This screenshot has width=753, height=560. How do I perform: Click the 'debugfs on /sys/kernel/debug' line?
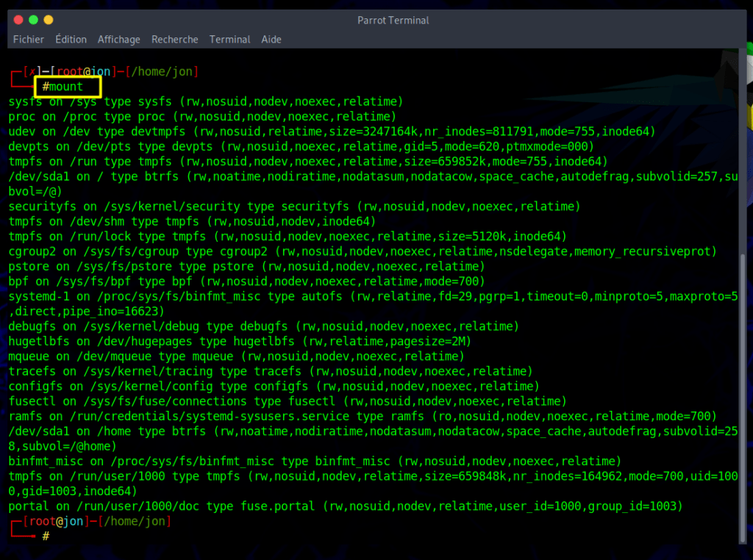[263, 326]
